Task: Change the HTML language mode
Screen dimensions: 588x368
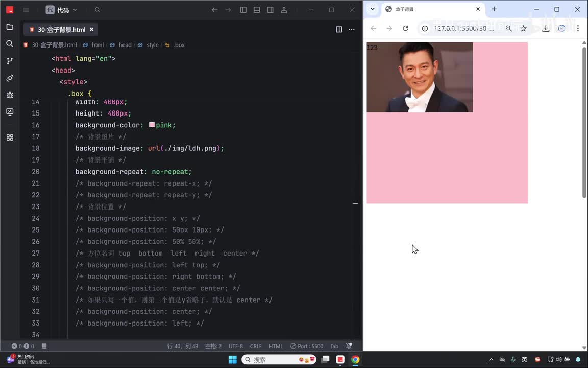Action: pyautogui.click(x=276, y=346)
